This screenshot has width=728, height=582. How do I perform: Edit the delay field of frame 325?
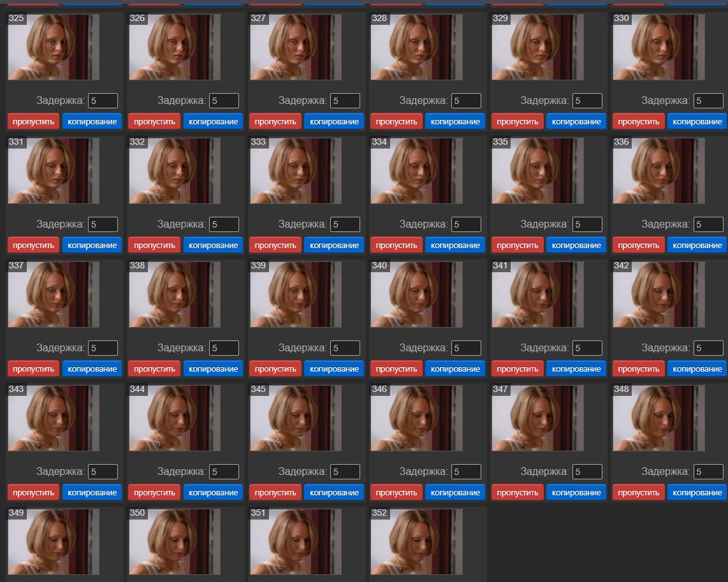click(103, 101)
